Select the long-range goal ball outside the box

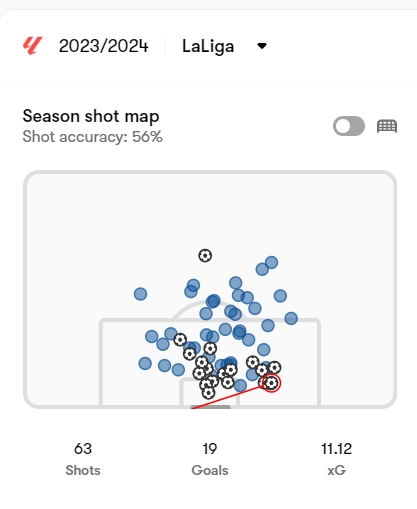point(205,256)
